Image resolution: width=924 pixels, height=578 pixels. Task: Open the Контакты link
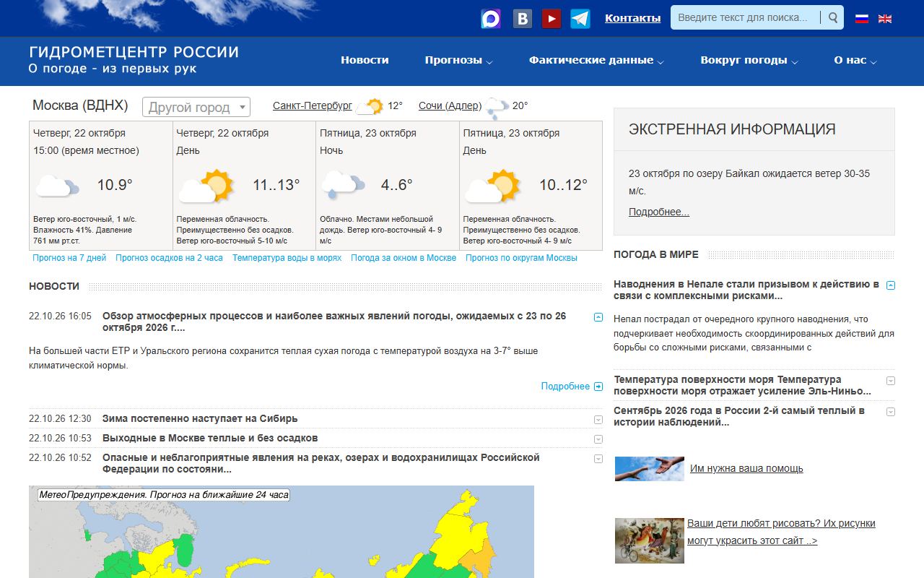tap(632, 18)
